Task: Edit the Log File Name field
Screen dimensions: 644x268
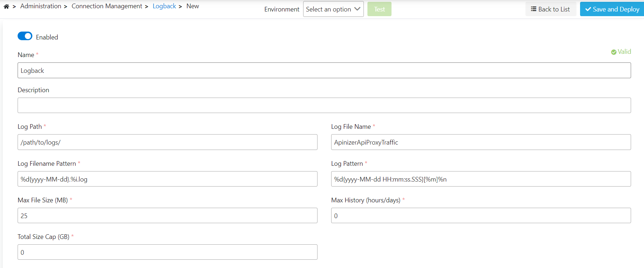Action: [x=481, y=142]
